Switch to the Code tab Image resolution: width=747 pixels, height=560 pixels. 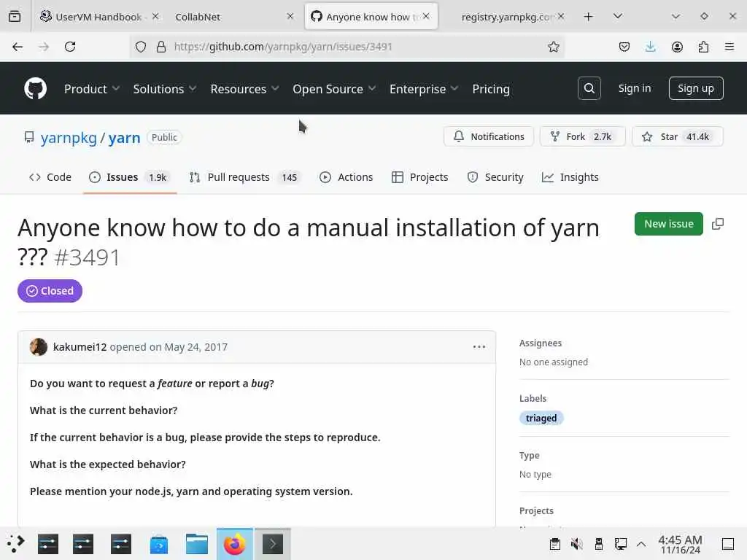tap(50, 177)
